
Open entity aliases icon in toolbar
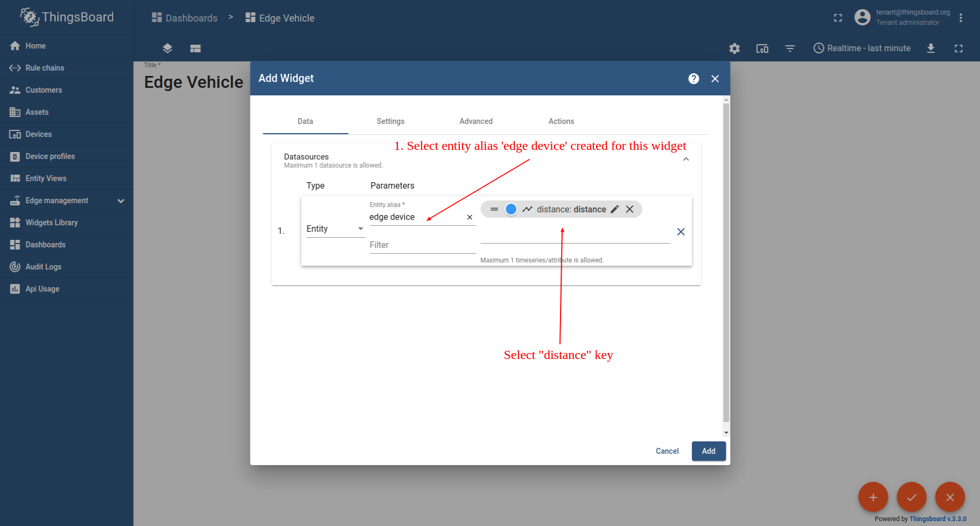coord(762,49)
